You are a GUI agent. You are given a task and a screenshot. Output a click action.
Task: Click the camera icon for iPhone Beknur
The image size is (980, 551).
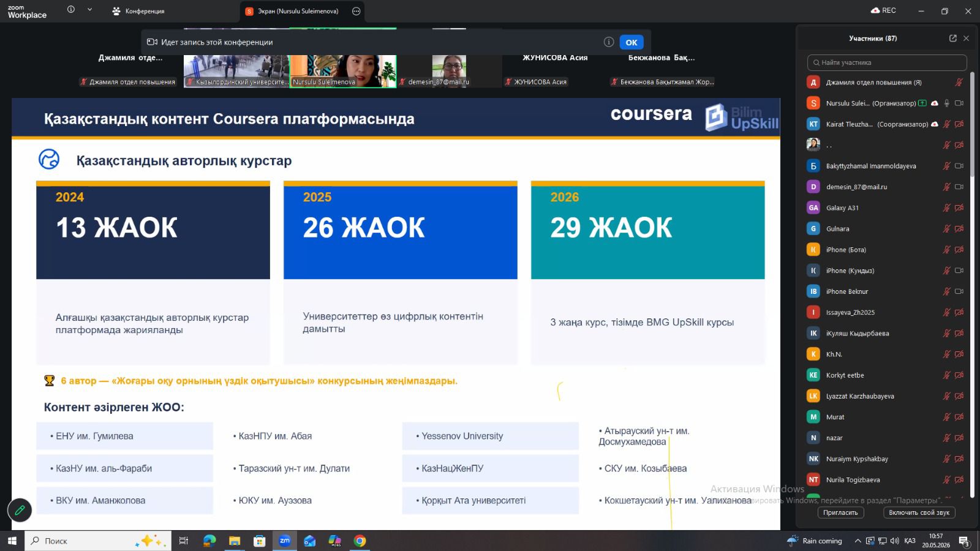tap(959, 291)
